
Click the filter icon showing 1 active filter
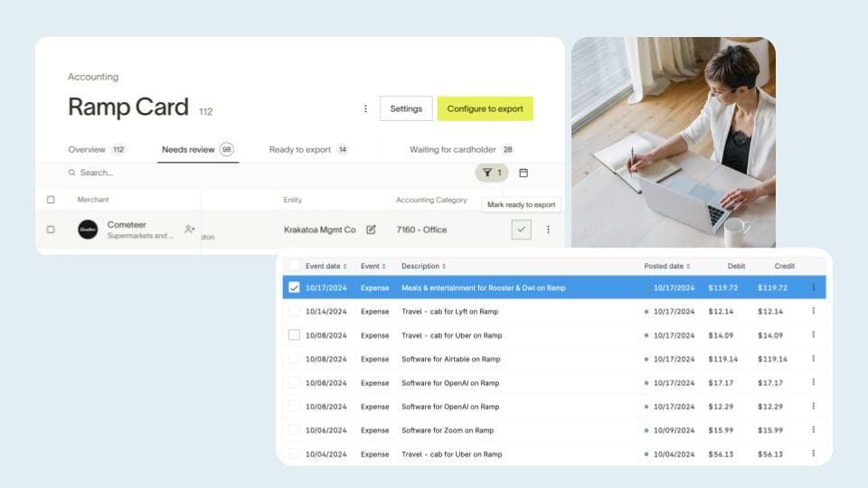tap(492, 173)
